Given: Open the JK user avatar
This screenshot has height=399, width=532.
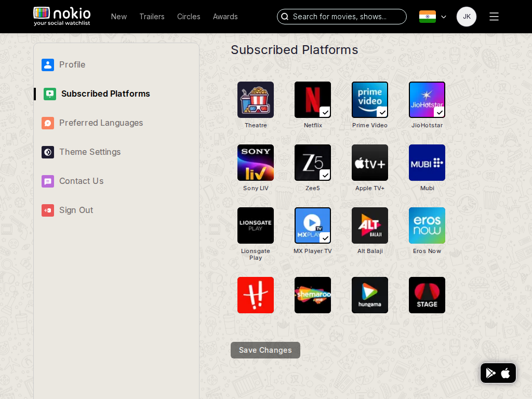Looking at the screenshot, I should click(467, 17).
